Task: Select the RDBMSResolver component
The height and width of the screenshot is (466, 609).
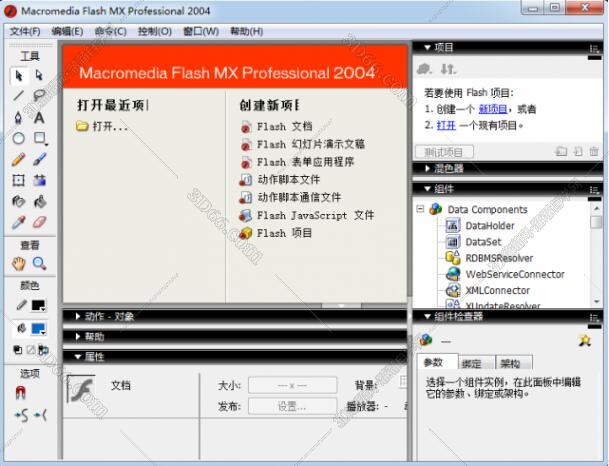Action: [489, 258]
